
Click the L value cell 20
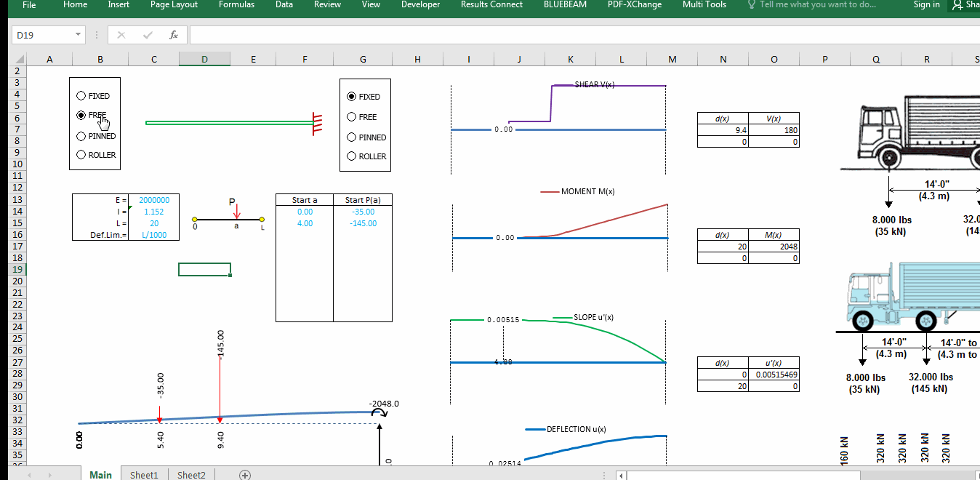(154, 223)
